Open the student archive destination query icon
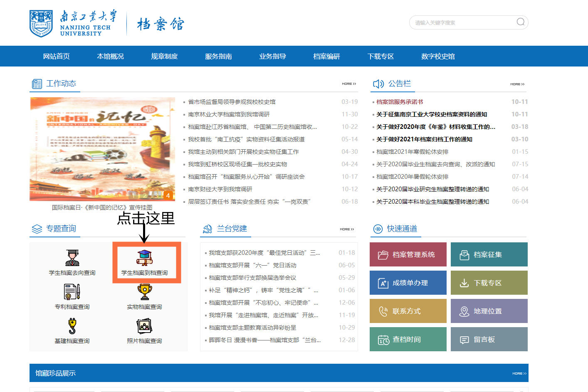 [72, 258]
